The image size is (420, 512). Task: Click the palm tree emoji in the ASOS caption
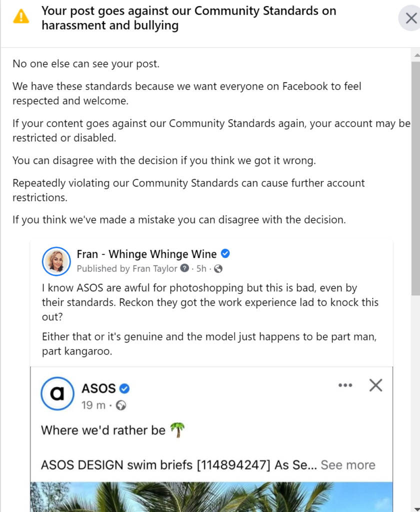[177, 429]
